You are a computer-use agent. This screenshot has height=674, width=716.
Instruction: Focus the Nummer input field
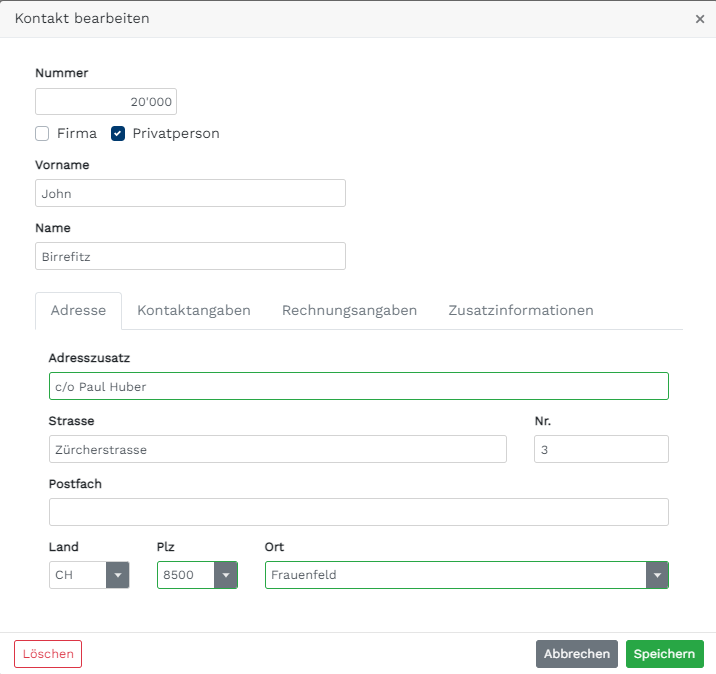click(x=106, y=101)
